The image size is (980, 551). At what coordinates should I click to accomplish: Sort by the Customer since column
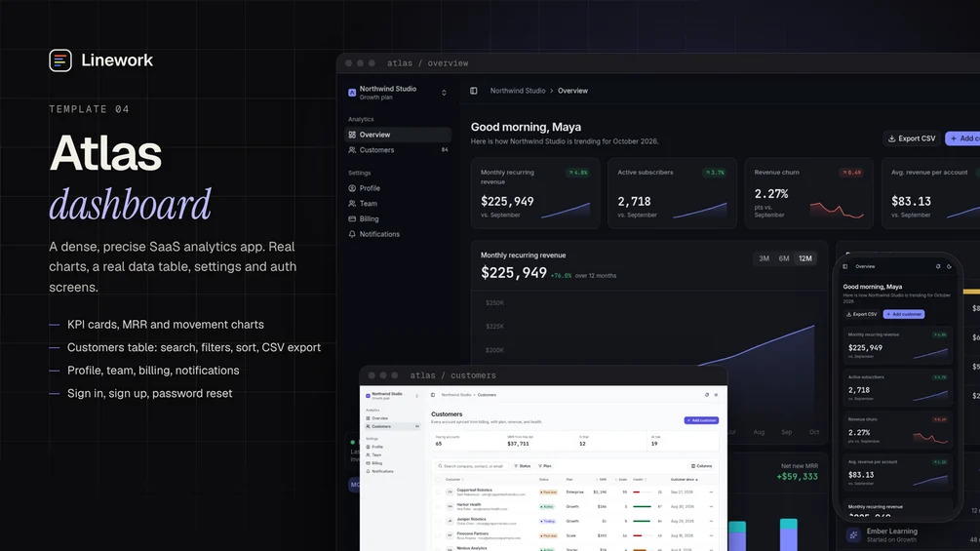click(x=684, y=480)
